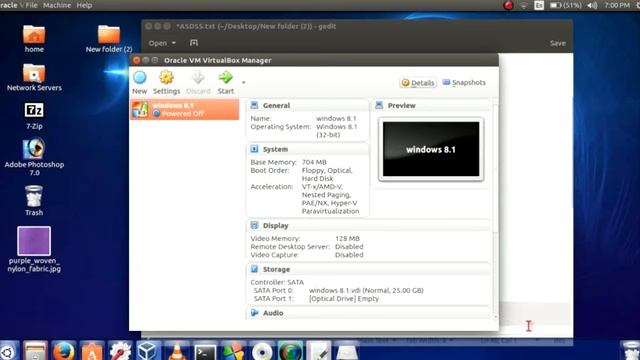
Task: Open Network Servers desktop icon
Action: tap(34, 78)
